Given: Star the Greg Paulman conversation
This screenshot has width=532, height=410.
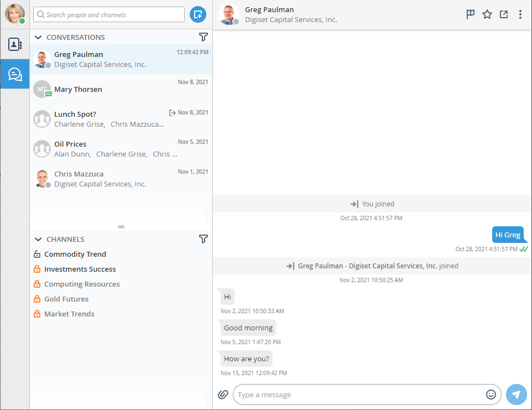Looking at the screenshot, I should pos(487,14).
